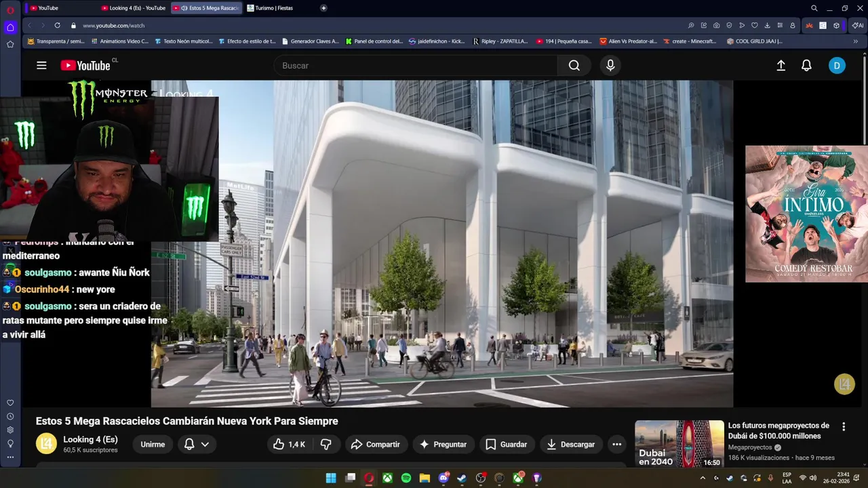Viewport: 868px width, 488px height.
Task: Switch to 'Looking 4 (Es) - YouTube' tab
Action: coord(133,8)
